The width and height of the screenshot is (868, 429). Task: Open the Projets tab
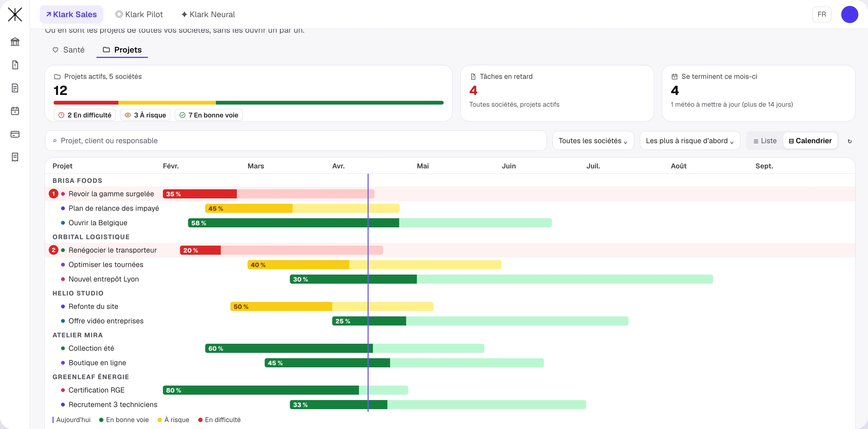pyautogui.click(x=122, y=50)
